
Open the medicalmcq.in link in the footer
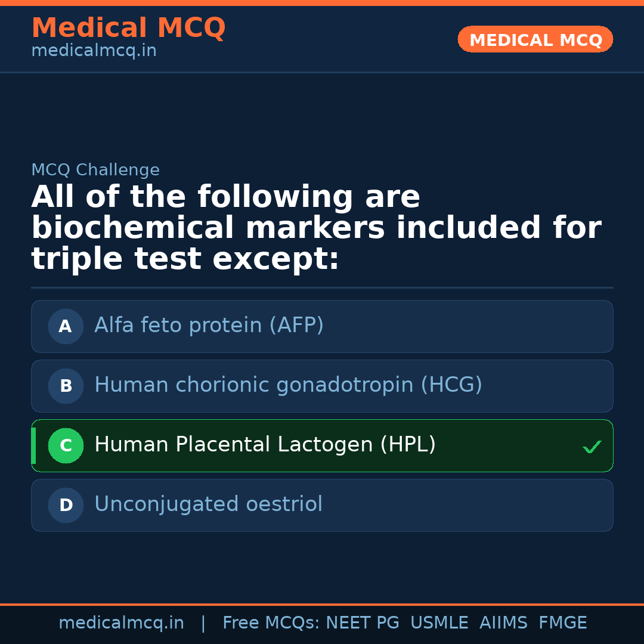pyautogui.click(x=121, y=623)
